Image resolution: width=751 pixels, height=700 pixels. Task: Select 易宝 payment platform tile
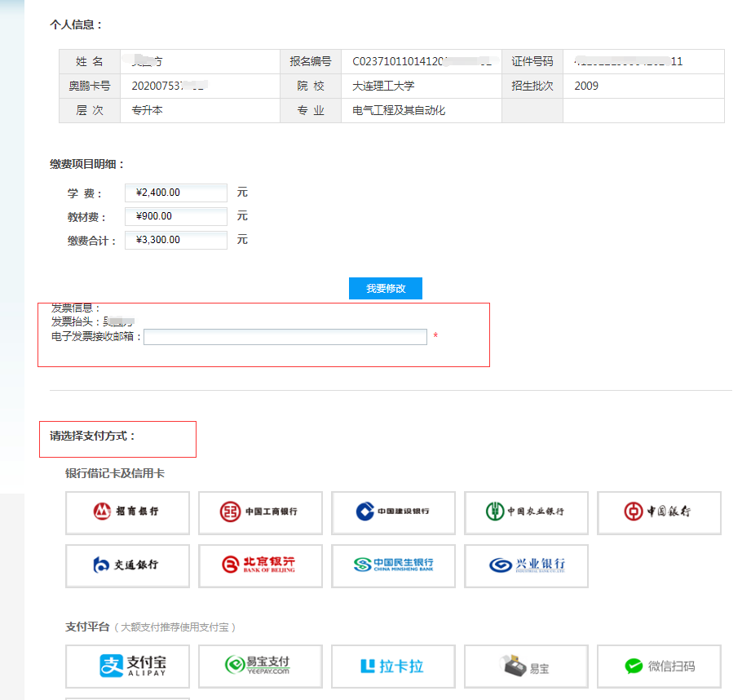point(526,666)
